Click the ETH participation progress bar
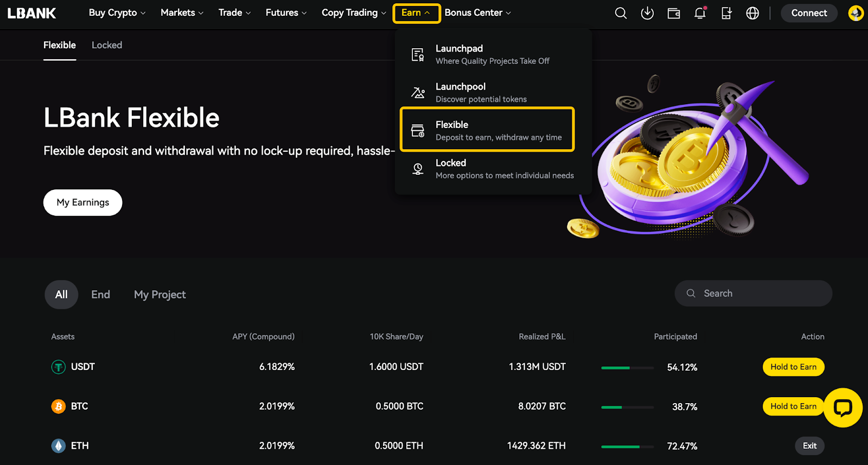The image size is (868, 465). tap(628, 447)
